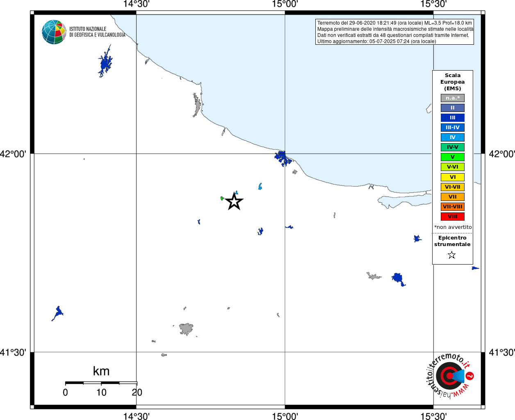515x420 pixels.
Task: Click the star icon in the legend
Action: pos(452,255)
